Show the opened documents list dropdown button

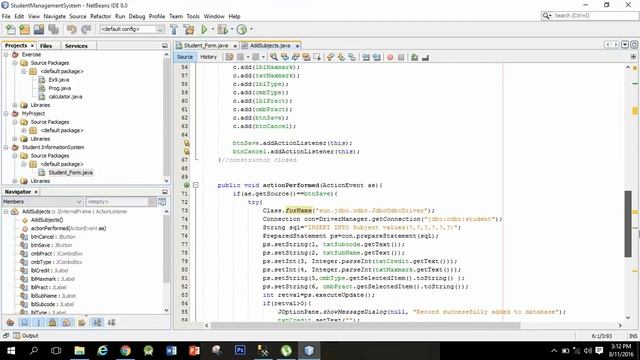click(x=624, y=44)
